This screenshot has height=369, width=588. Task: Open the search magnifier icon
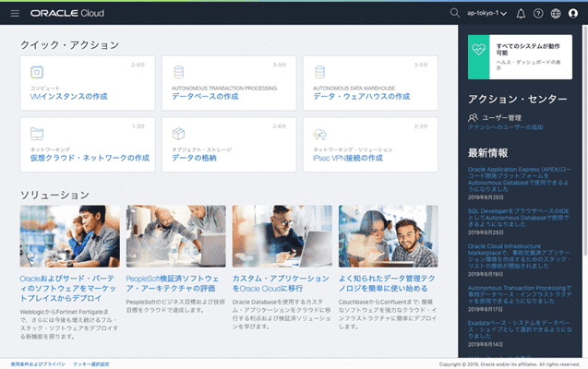click(454, 13)
